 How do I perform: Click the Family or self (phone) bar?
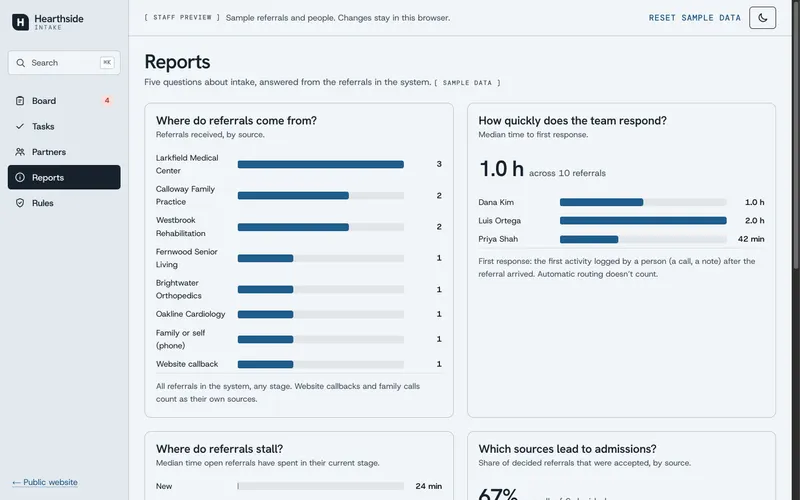[x=320, y=339]
